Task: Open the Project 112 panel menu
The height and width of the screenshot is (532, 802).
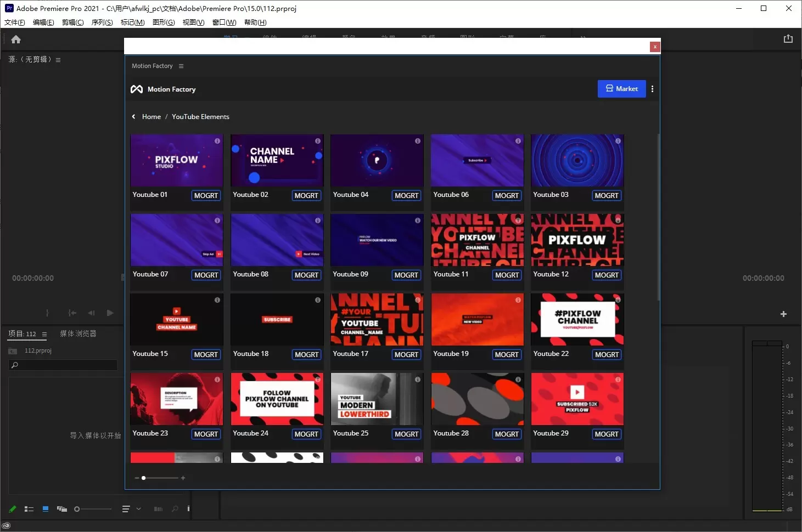Action: pos(44,334)
